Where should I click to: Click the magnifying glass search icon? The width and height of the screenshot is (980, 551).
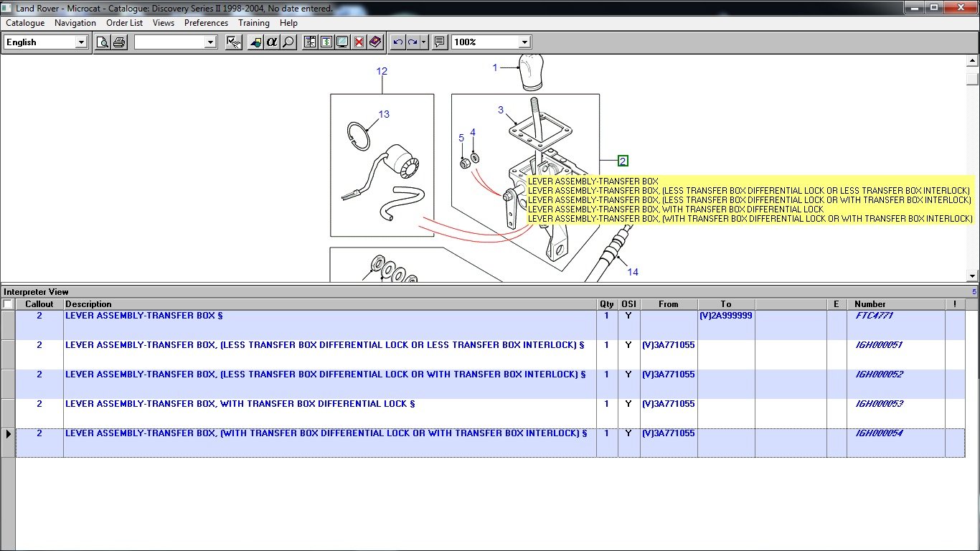pyautogui.click(x=288, y=42)
